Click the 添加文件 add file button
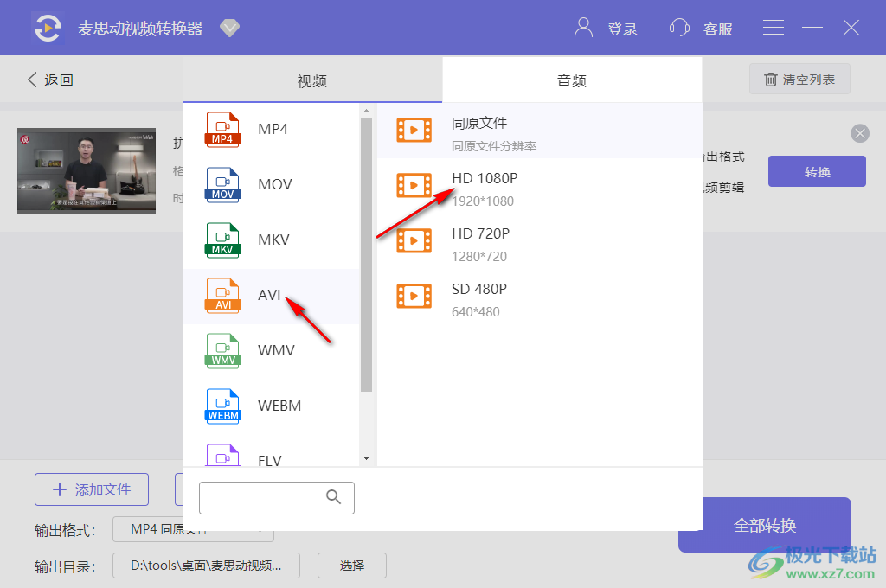 tap(92, 489)
